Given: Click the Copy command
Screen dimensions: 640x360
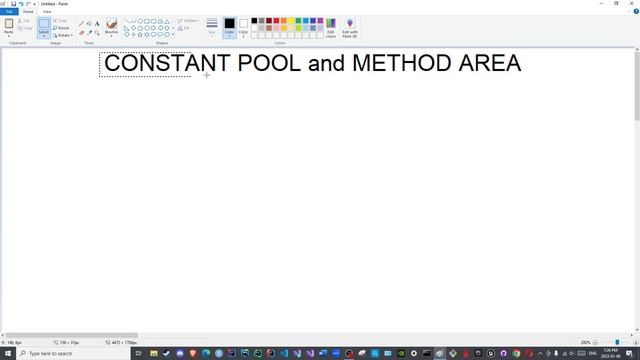Looking at the screenshot, I should point(25,28).
